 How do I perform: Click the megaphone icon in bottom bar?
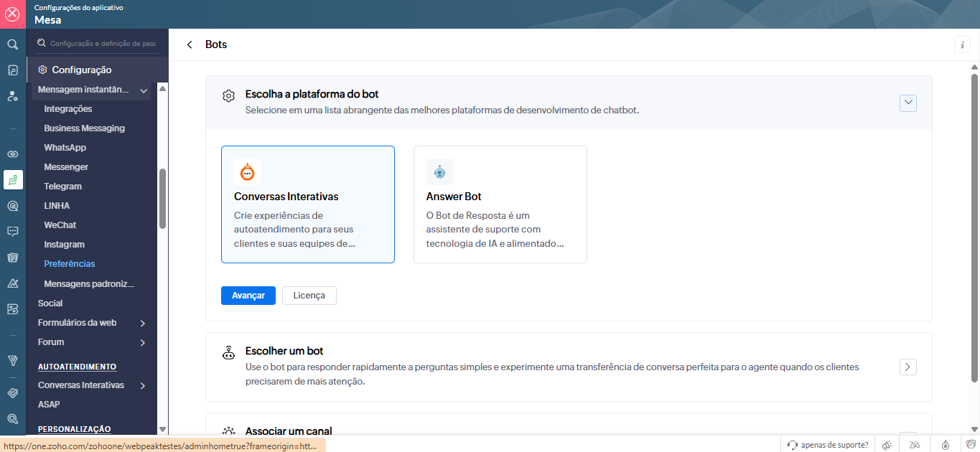pos(887,445)
